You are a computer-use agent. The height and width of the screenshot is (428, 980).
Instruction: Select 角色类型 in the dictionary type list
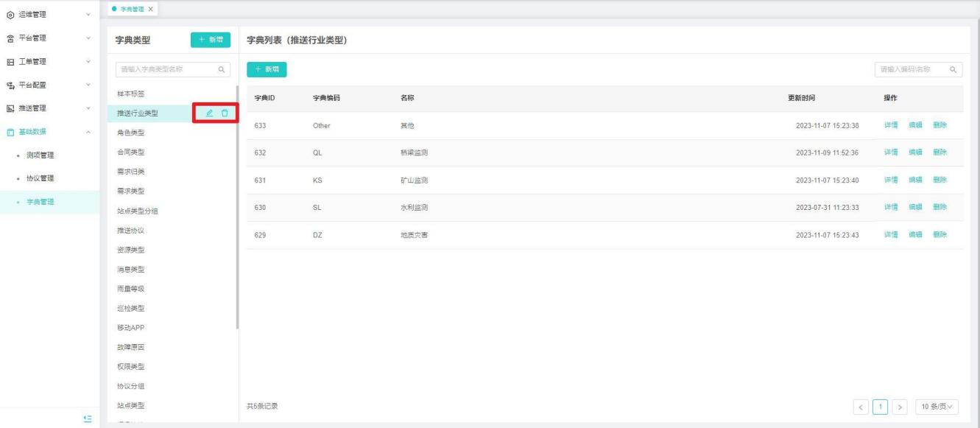point(131,133)
